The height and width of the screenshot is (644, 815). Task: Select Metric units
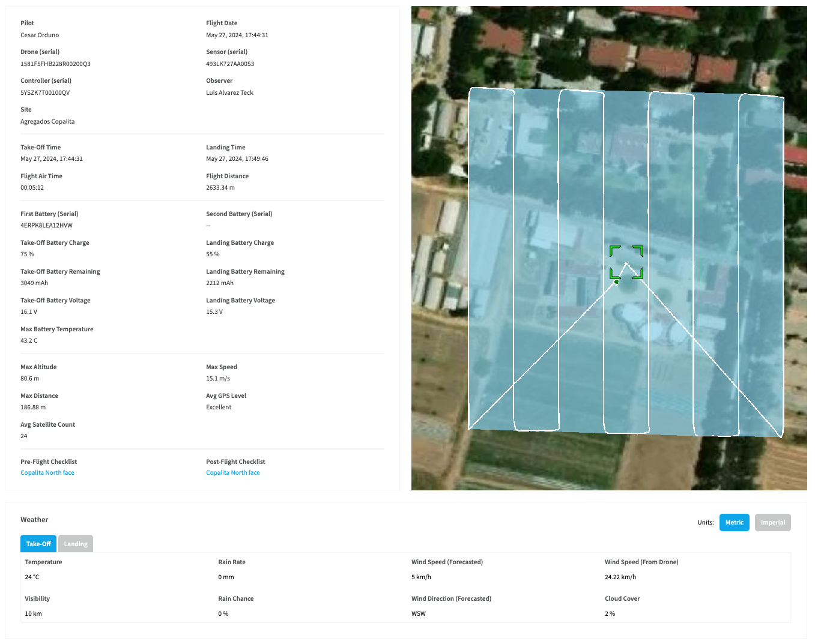point(735,522)
